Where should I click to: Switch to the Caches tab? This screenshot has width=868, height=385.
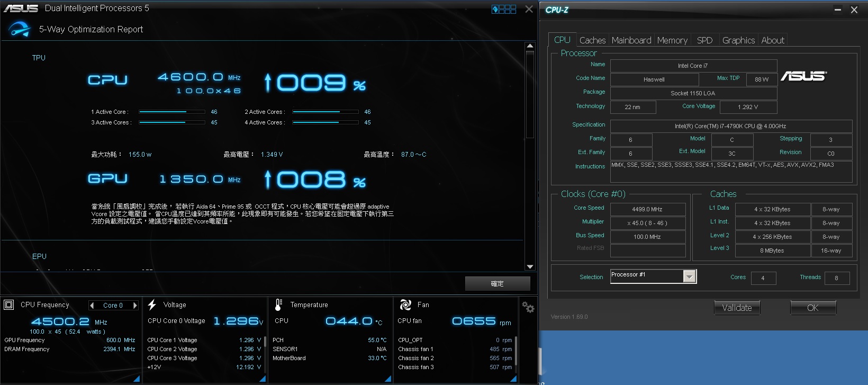592,40
